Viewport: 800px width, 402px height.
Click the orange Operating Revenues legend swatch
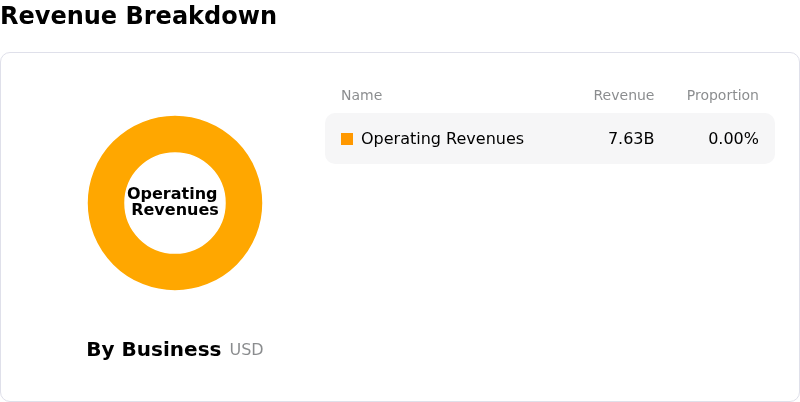coord(347,139)
